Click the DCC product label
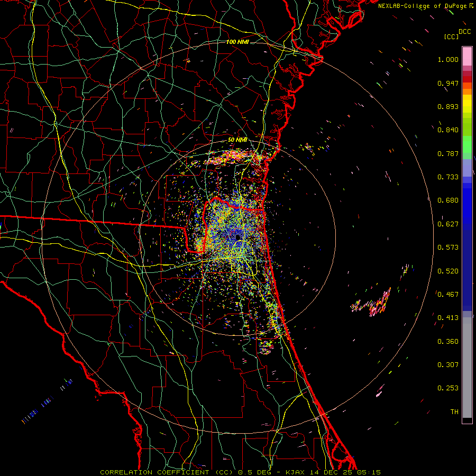 [464, 32]
